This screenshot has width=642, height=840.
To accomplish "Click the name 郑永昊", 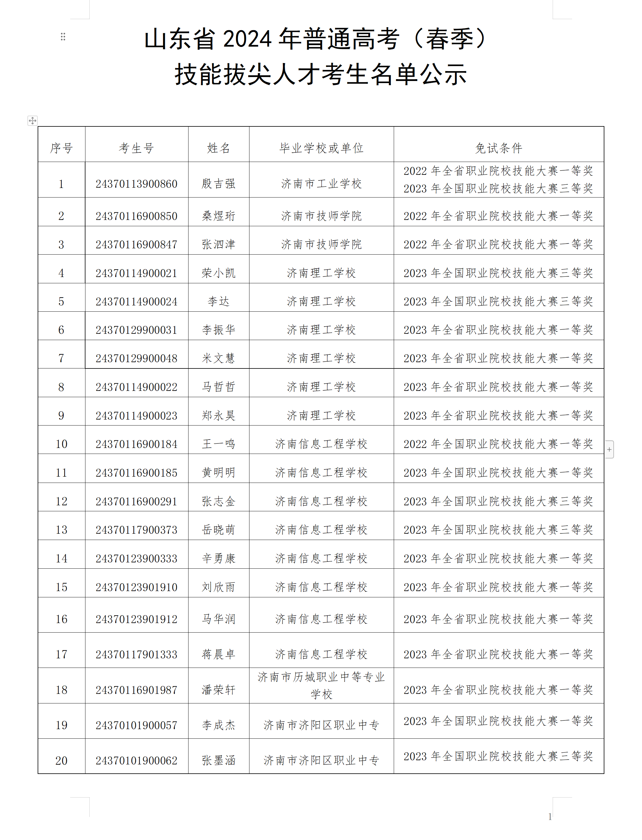I will [219, 415].
